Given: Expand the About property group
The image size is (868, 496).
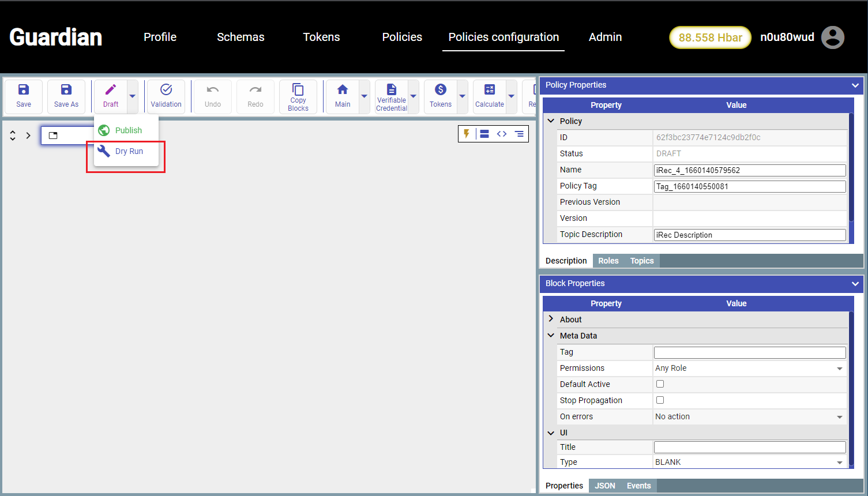Looking at the screenshot, I should (x=551, y=319).
